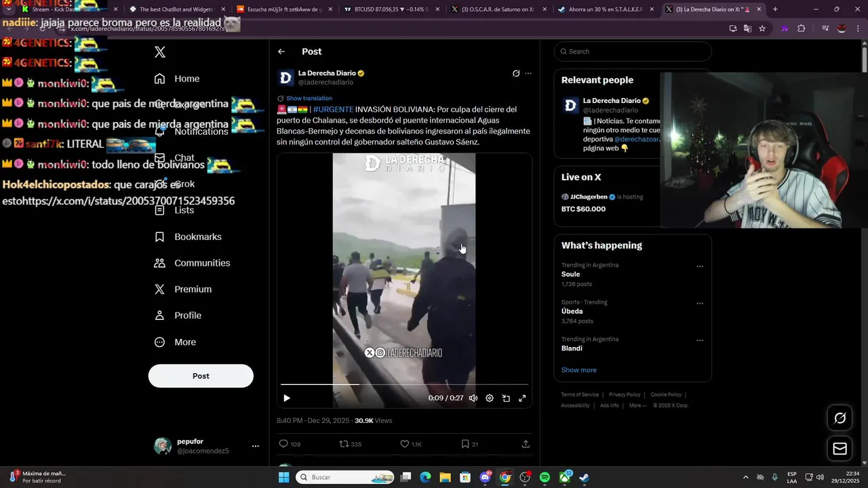Open Bookmarks in the sidebar

pos(188,237)
